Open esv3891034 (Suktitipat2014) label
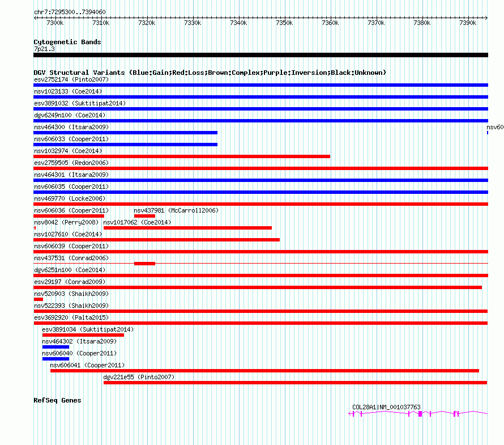 point(88,329)
